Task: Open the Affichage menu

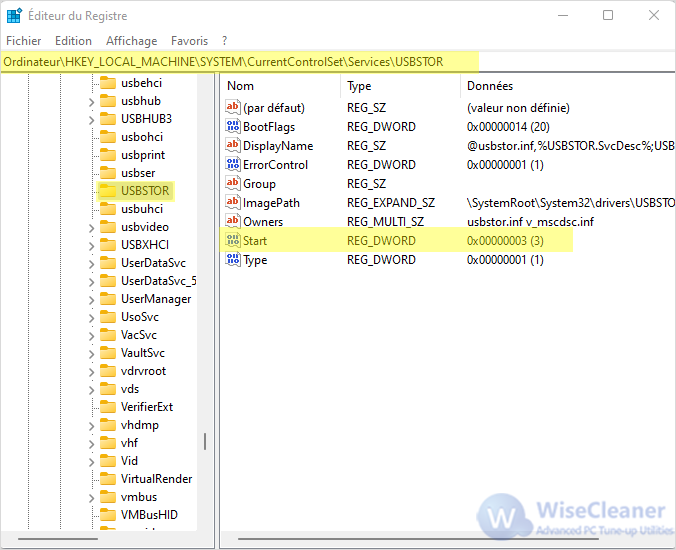Action: (x=131, y=41)
